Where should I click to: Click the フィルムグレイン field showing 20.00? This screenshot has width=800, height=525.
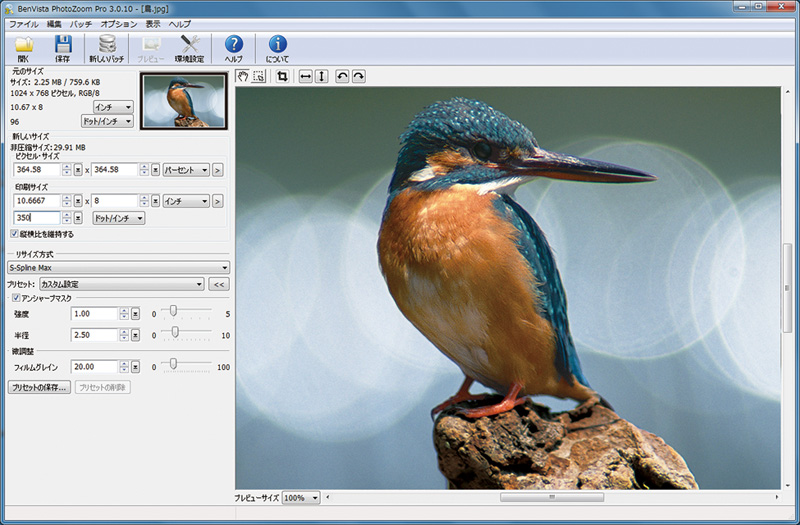click(x=94, y=367)
